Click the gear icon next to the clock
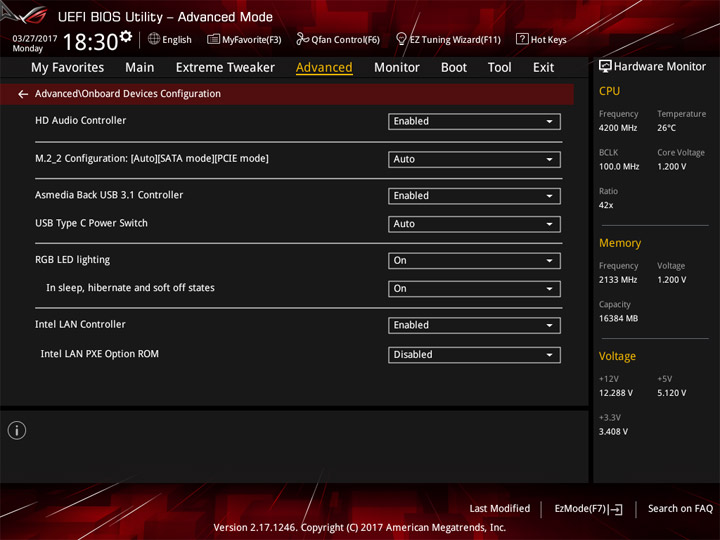 125,36
